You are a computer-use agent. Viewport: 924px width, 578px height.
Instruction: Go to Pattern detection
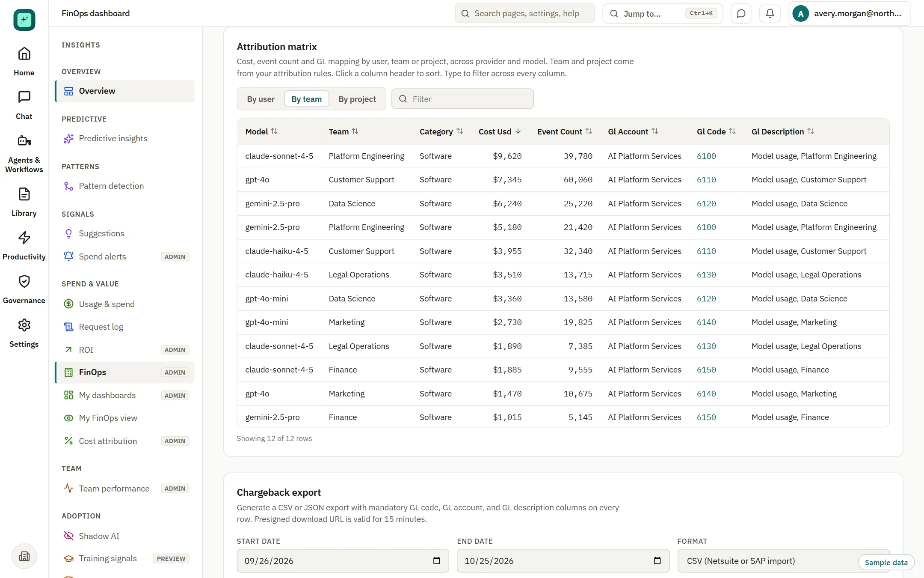click(124, 186)
